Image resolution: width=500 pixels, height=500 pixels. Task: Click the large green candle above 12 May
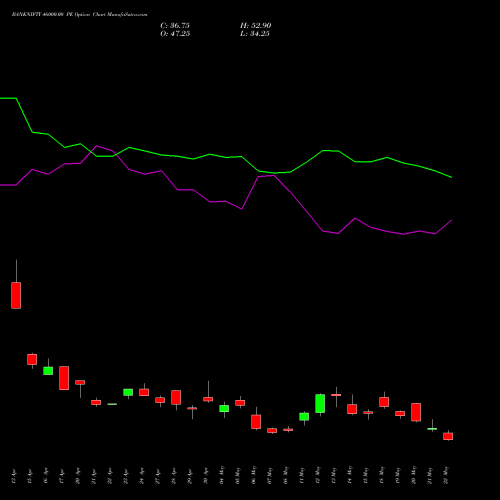click(320, 403)
